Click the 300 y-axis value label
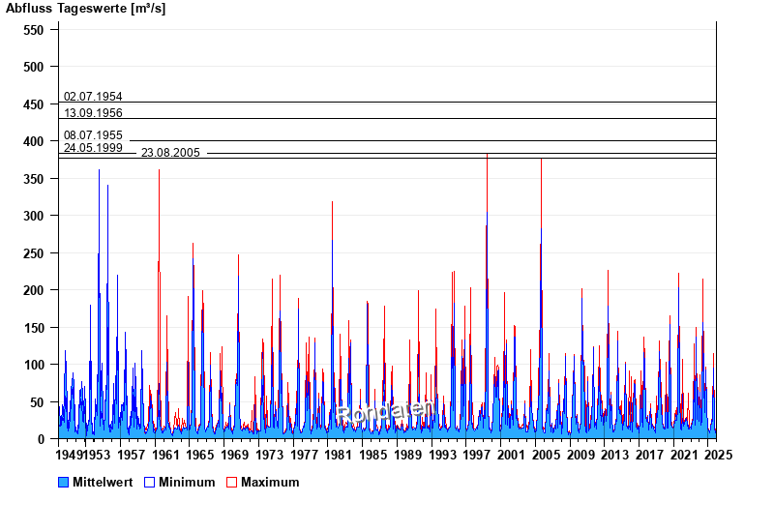 (34, 216)
